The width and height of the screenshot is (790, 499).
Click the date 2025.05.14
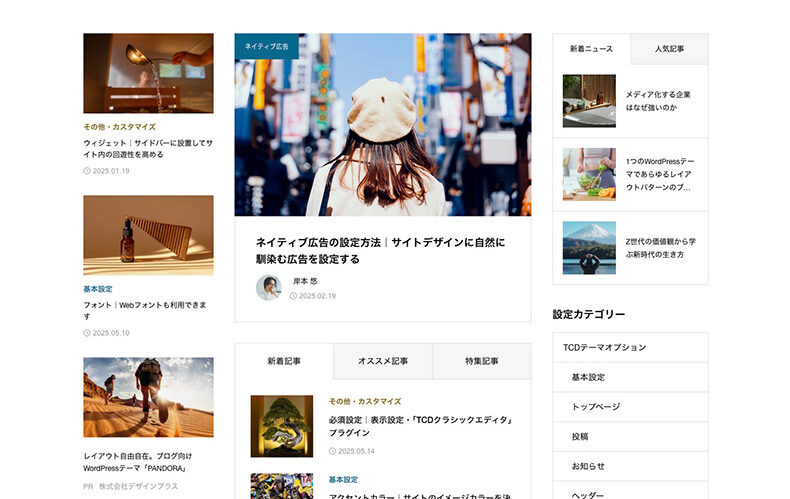pos(356,451)
